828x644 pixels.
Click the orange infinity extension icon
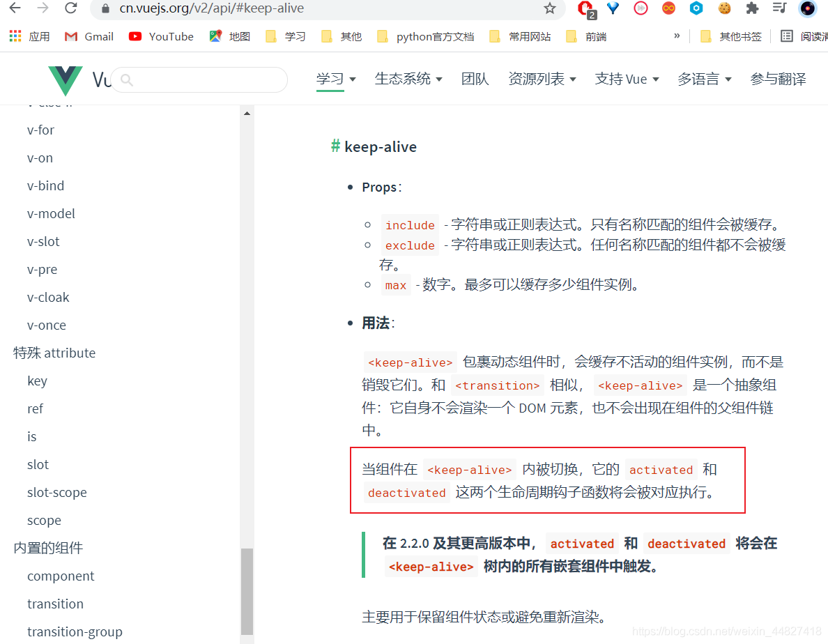[668, 8]
